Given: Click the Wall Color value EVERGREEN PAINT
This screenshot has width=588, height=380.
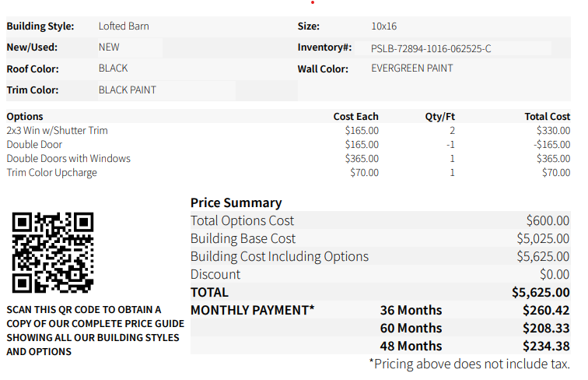Looking at the screenshot, I should 412,69.
